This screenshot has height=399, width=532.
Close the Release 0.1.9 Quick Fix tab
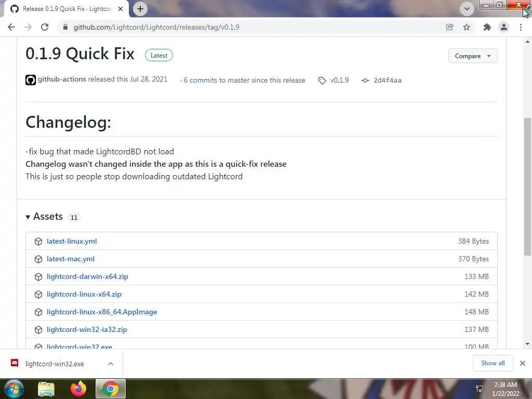(121, 9)
